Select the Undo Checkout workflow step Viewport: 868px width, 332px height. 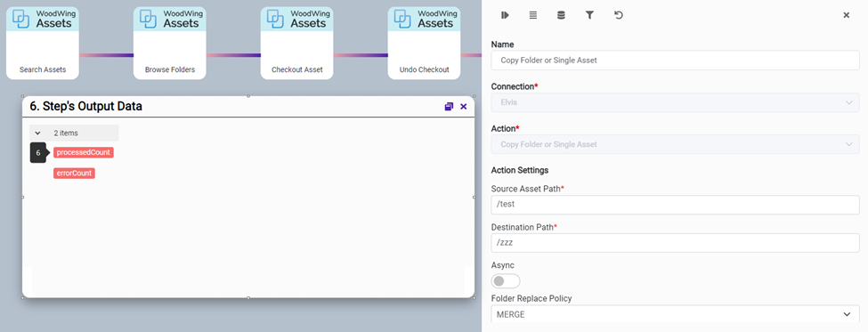point(424,43)
